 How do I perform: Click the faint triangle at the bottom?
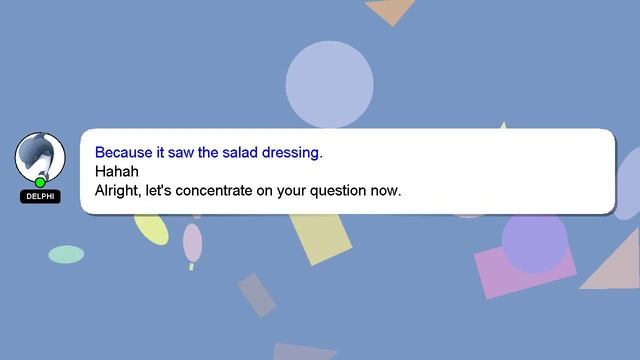click(x=304, y=351)
